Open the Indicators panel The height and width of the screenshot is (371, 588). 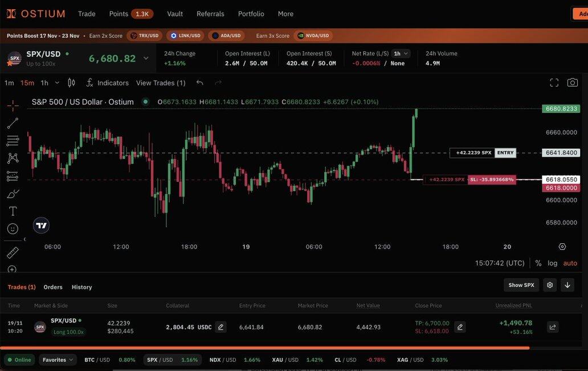pyautogui.click(x=107, y=83)
